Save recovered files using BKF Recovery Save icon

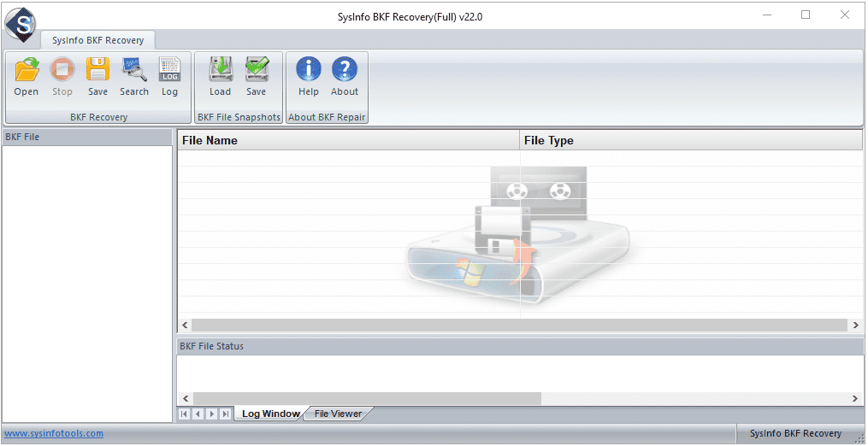98,70
